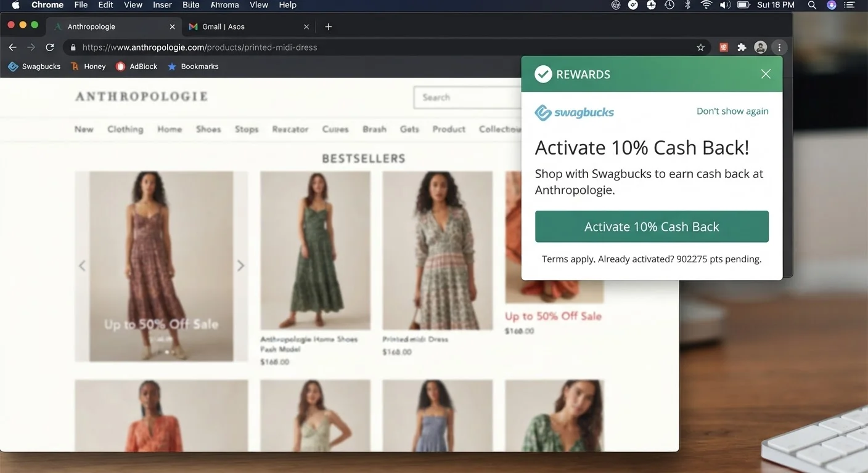This screenshot has height=473, width=868.
Task: Open the Edit menu
Action: tap(105, 5)
